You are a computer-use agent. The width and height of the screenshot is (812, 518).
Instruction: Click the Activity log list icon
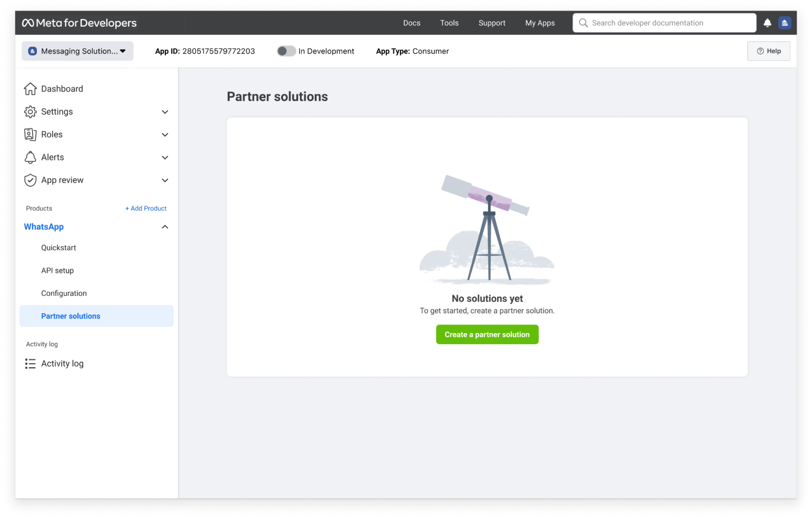tap(31, 364)
